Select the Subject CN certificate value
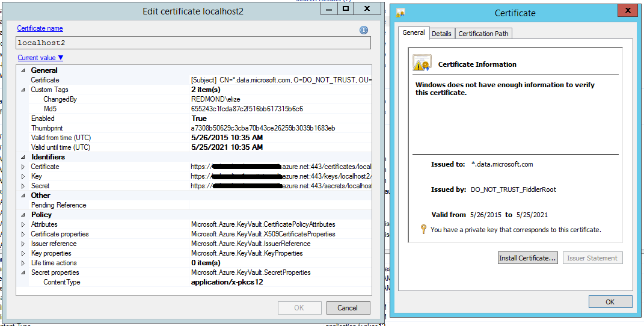Screen dimensions: 644x326 [x=281, y=80]
